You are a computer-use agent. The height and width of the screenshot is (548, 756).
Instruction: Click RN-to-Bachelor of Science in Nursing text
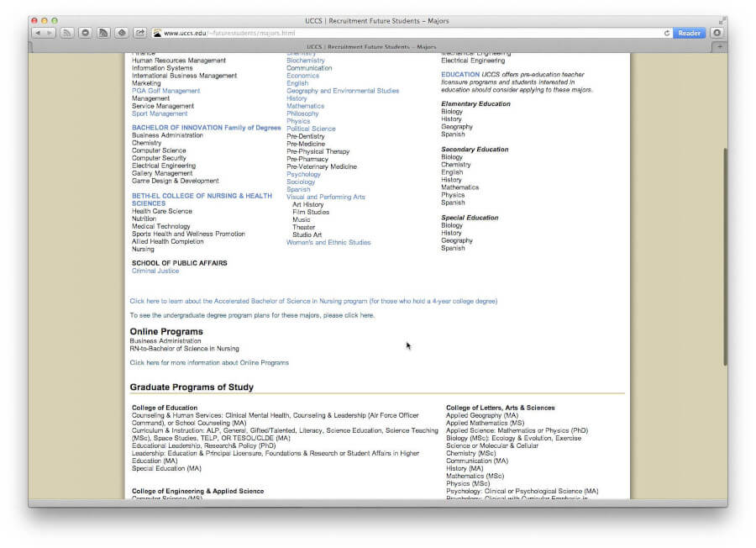click(184, 348)
